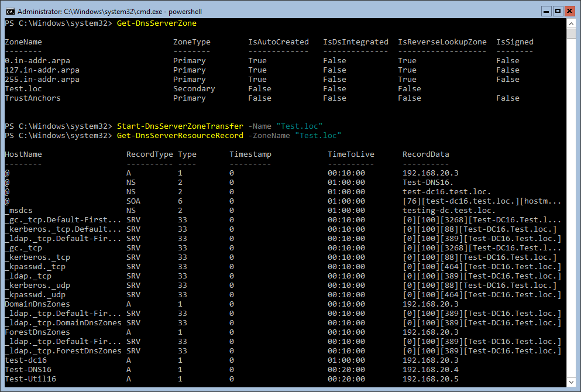Click the 'Get-DnsServerResourceRecord' command text

tap(180, 136)
